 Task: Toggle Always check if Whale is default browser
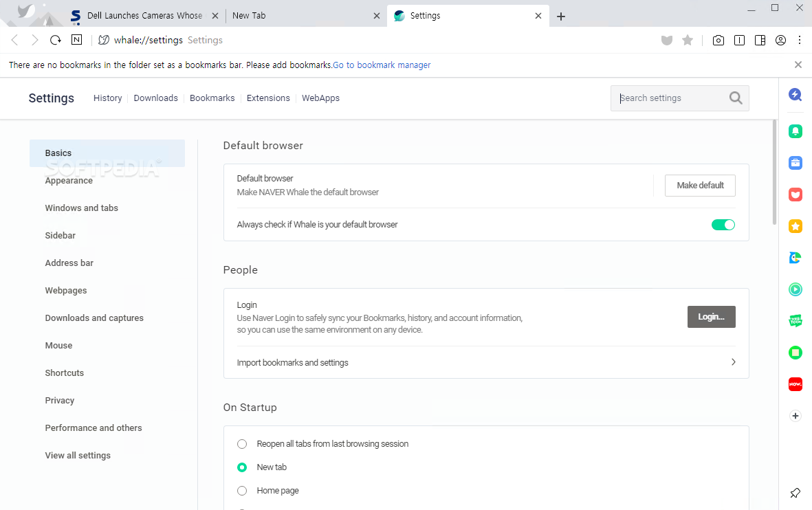tap(723, 225)
